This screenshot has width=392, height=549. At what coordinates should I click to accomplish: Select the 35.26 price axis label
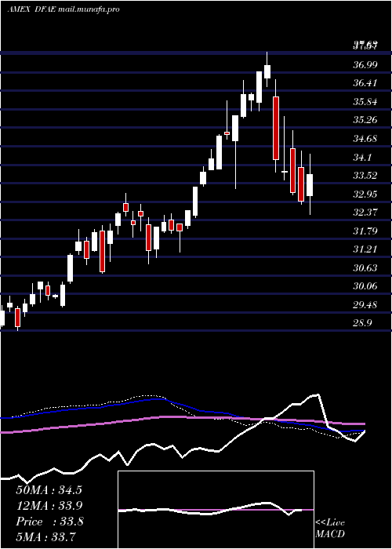(365, 120)
